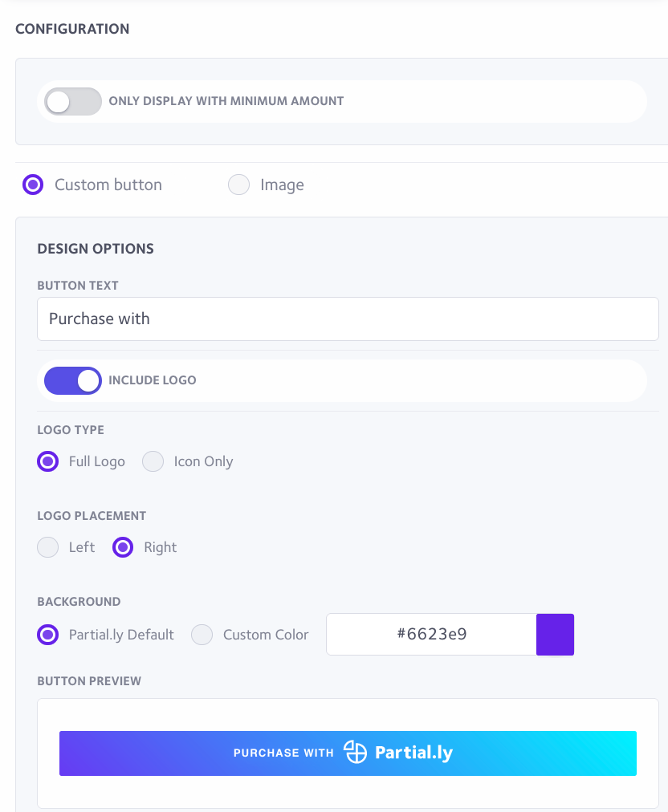
Task: Set logo placement to Right
Action: 122,546
